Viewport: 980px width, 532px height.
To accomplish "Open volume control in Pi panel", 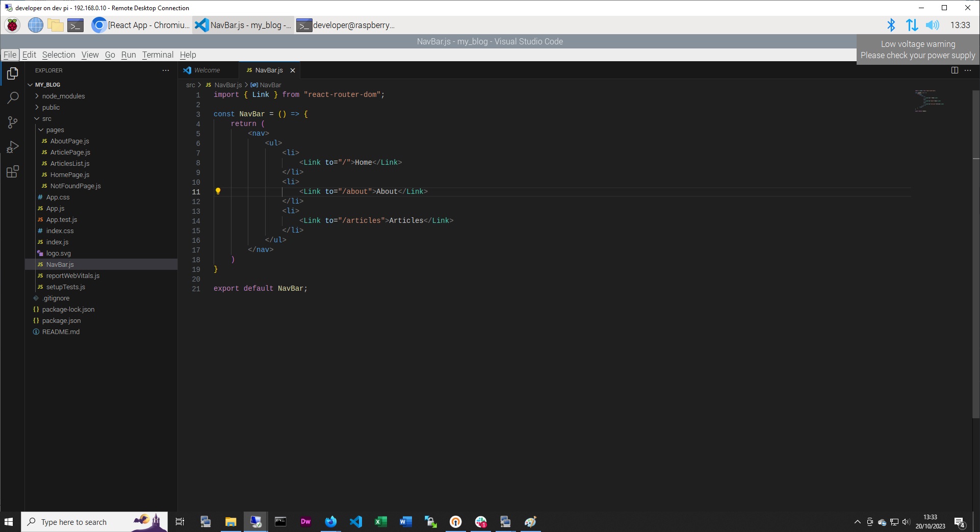I will click(x=932, y=25).
